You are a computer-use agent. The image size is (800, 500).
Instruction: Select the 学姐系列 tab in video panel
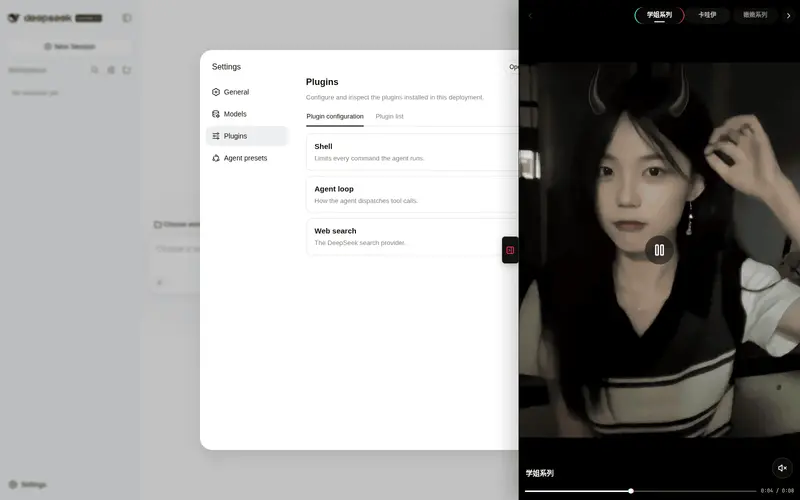659,15
